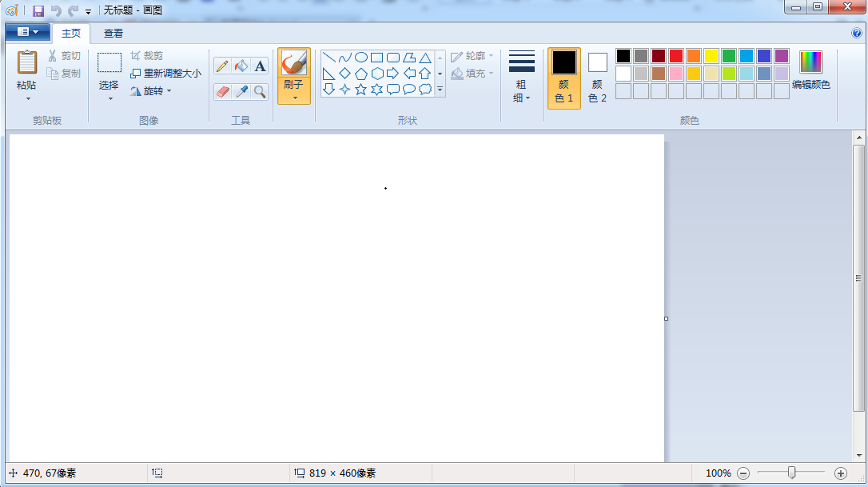Choose the Polygon shape
The height and width of the screenshot is (487, 868).
pyautogui.click(x=409, y=58)
